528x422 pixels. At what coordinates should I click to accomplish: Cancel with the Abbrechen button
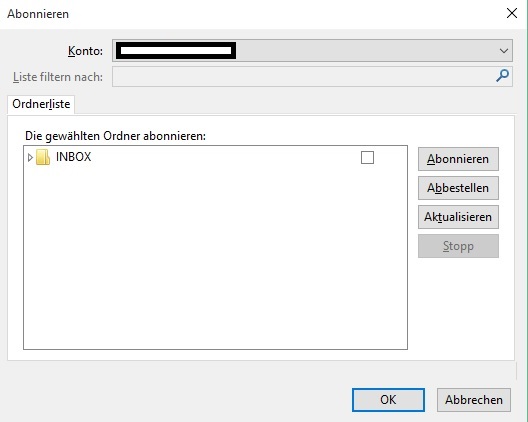point(474,400)
